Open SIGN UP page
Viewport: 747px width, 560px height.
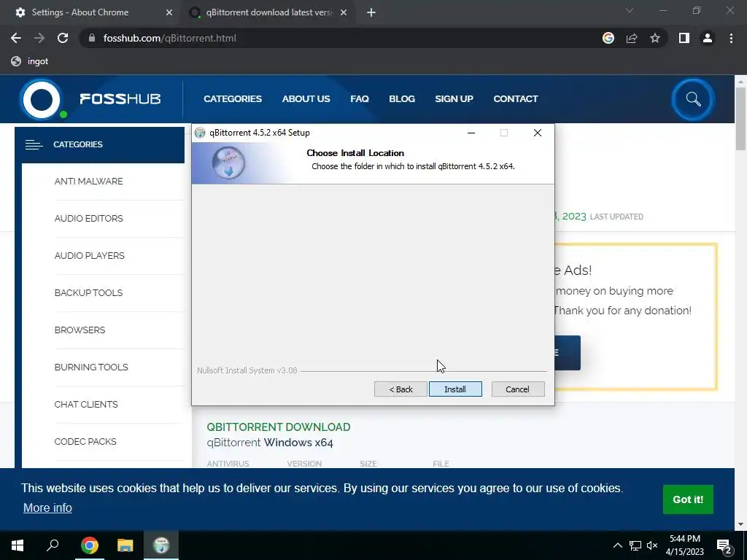point(454,99)
